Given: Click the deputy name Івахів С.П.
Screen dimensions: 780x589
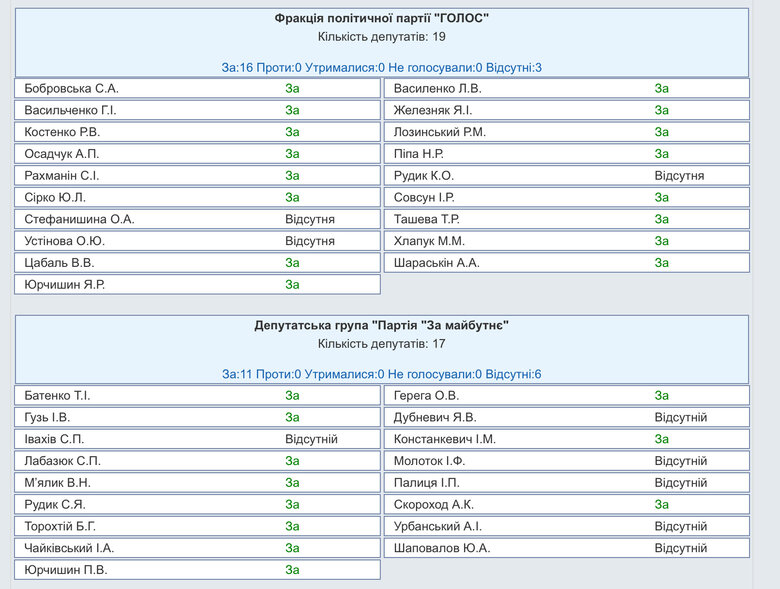Looking at the screenshot, I should click(x=54, y=440).
